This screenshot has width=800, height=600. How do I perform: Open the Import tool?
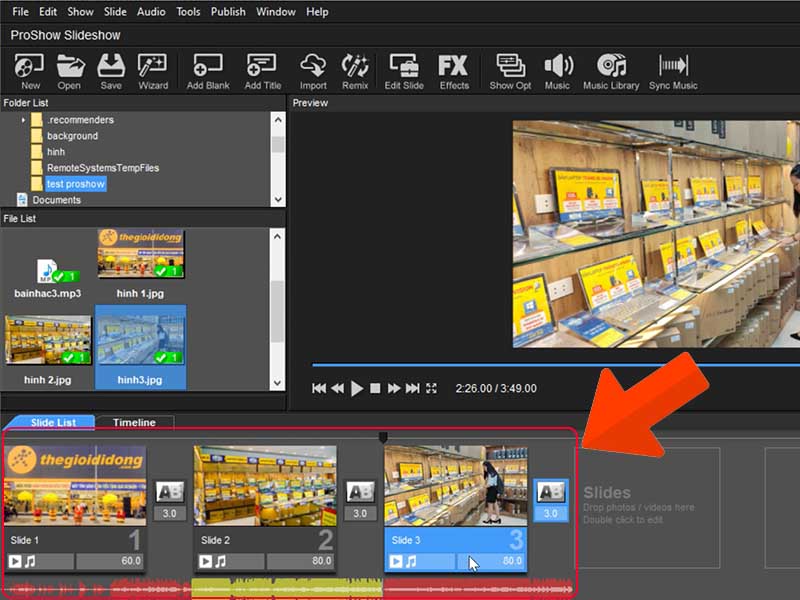(313, 70)
